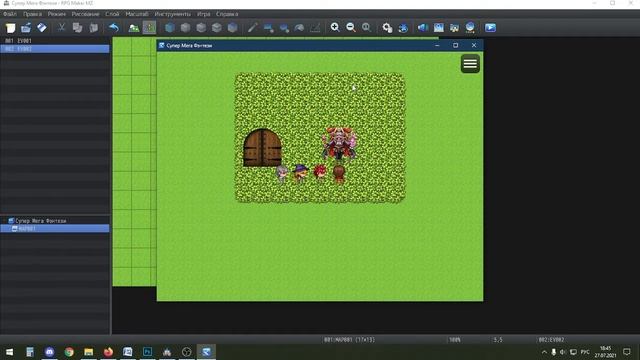This screenshot has height=360, width=640.
Task: Click the red-haired party character
Action: 320,173
